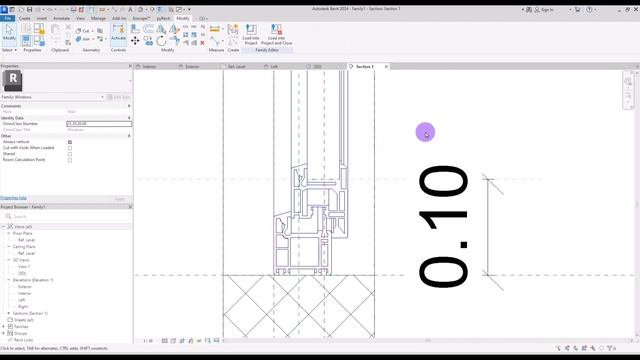Collapse the 3D Views node
This screenshot has width=640, height=360.
tap(9, 260)
